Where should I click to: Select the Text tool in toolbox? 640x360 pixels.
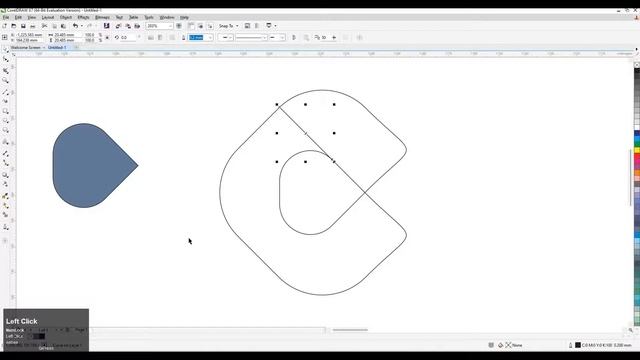[x=6, y=142]
